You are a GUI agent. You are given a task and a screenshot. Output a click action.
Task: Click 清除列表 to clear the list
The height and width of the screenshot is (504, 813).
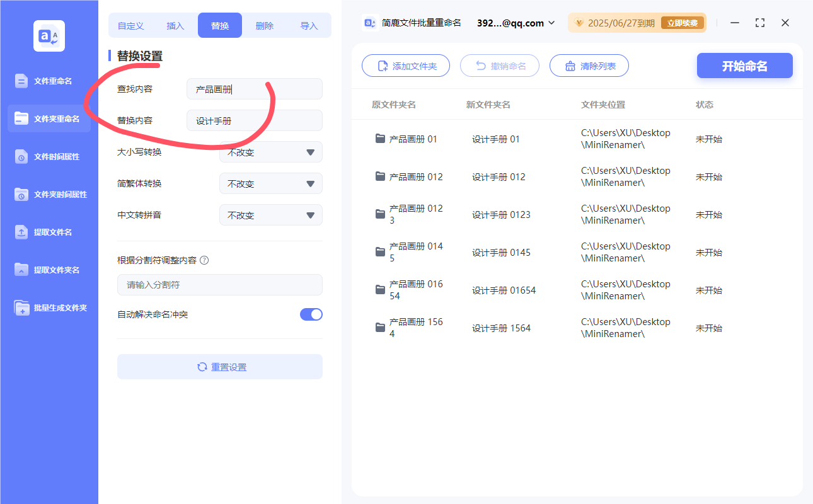(589, 65)
